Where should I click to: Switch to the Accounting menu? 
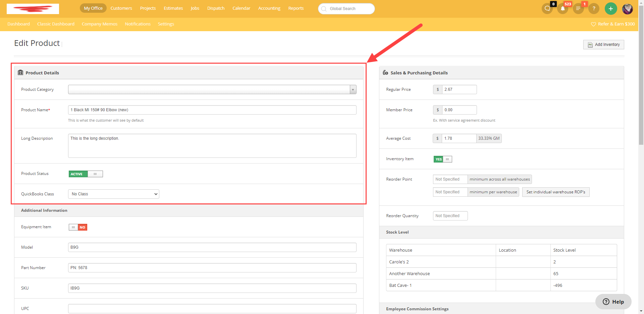(x=269, y=8)
